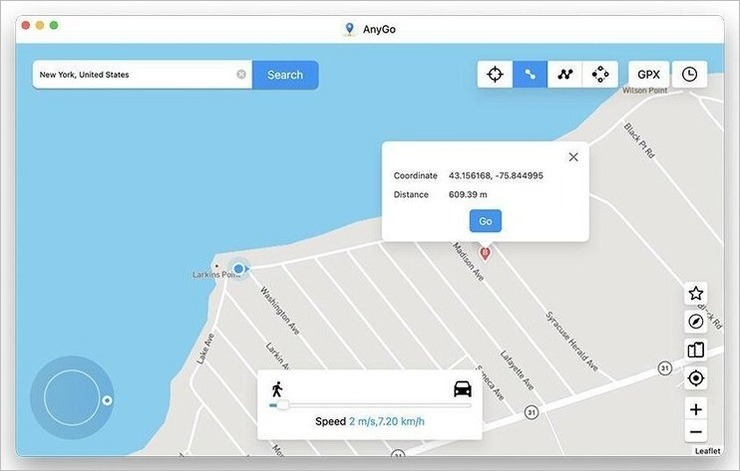This screenshot has height=471, width=740.
Task: Close the coordinate popup
Action: (573, 157)
